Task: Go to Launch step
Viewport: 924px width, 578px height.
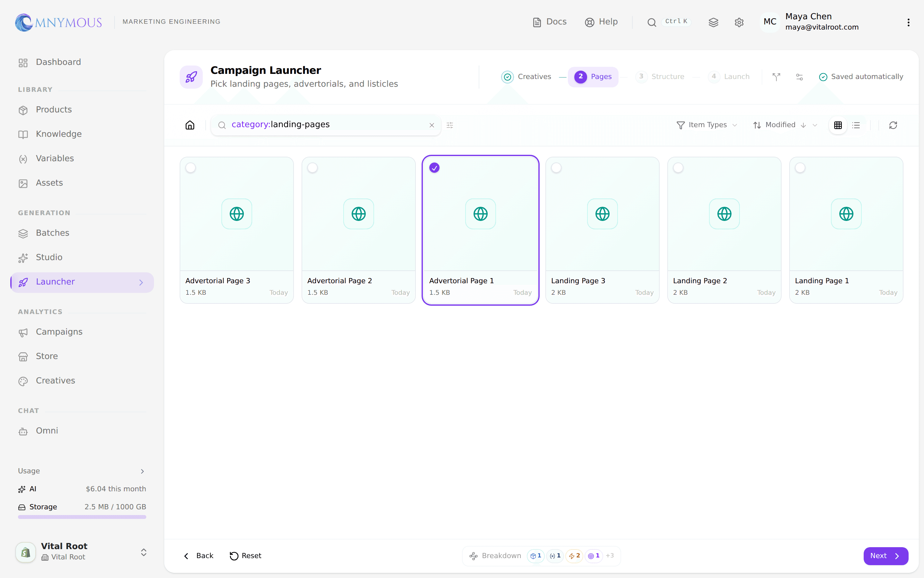Action: click(729, 77)
